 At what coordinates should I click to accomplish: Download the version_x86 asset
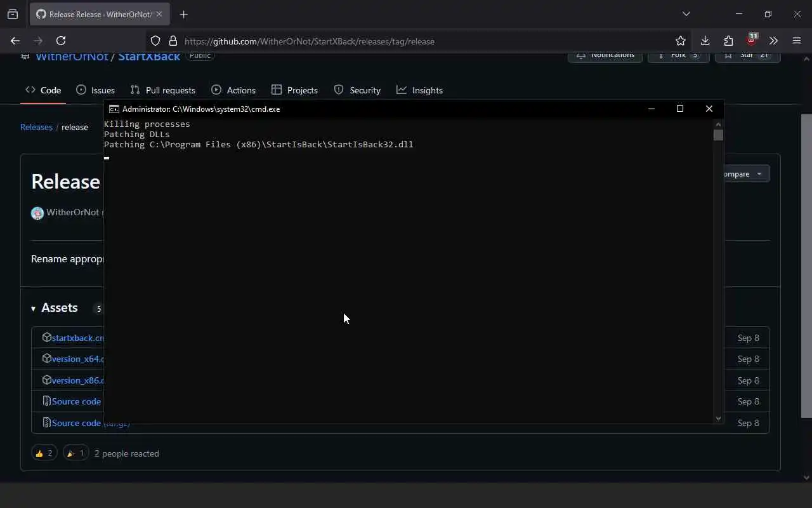tap(77, 380)
